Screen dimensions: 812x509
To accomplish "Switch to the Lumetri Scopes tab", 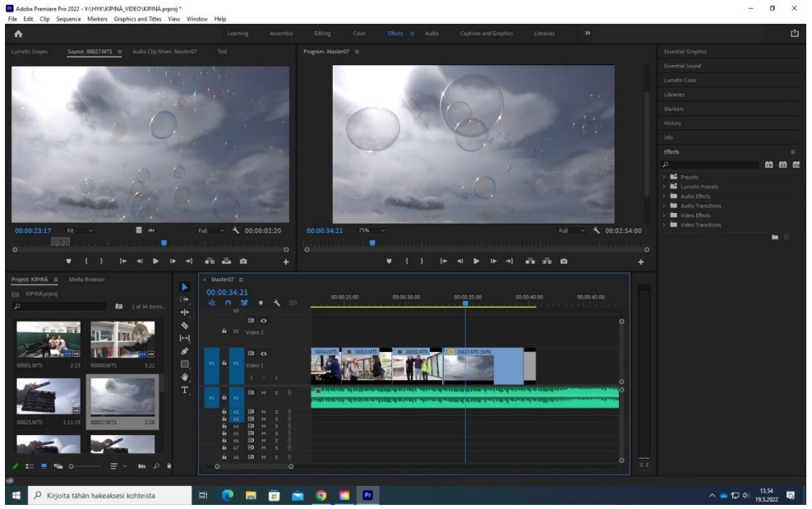I will (30, 51).
